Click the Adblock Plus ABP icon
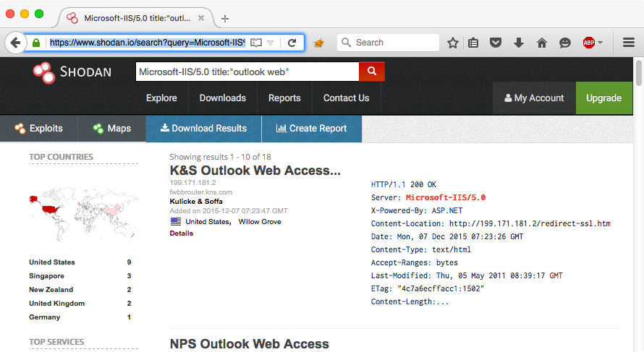This screenshot has height=352, width=644. click(588, 43)
